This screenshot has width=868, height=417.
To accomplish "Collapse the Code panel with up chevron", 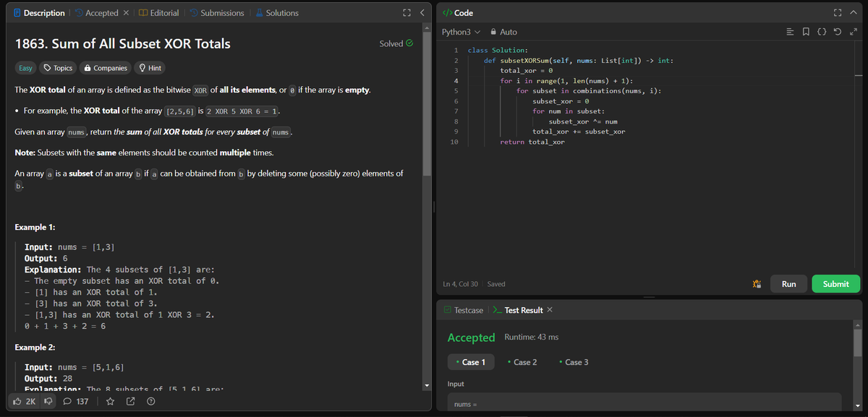I will [x=854, y=13].
